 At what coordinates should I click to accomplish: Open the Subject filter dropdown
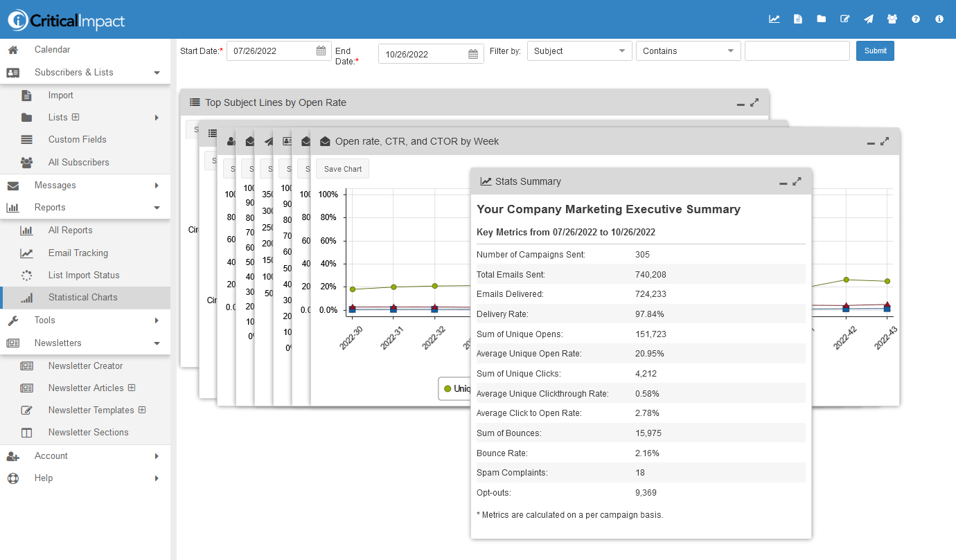579,51
